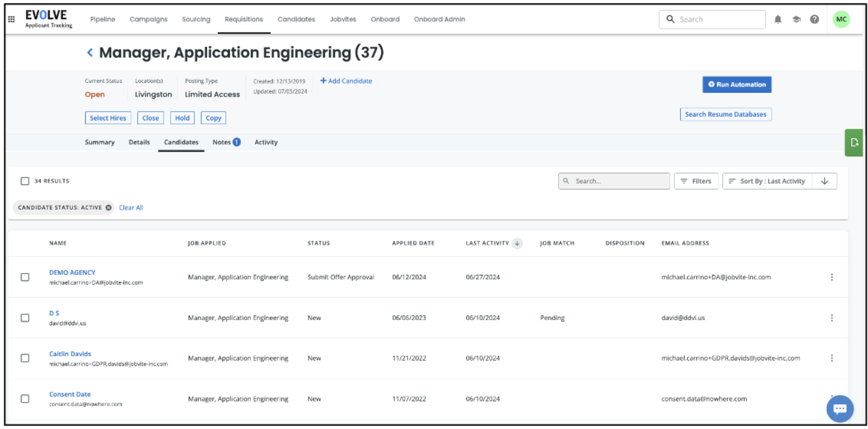
Task: Check the DEMO AGENCY row checkbox
Action: (25, 277)
